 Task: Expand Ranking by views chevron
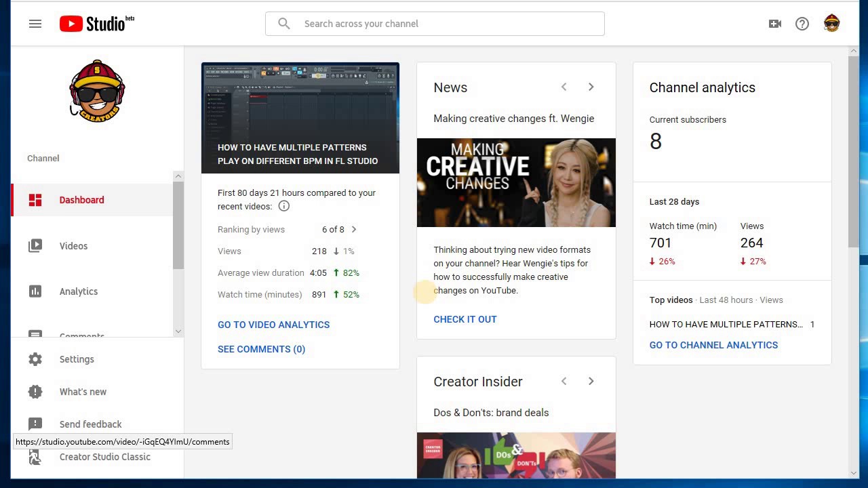point(354,229)
